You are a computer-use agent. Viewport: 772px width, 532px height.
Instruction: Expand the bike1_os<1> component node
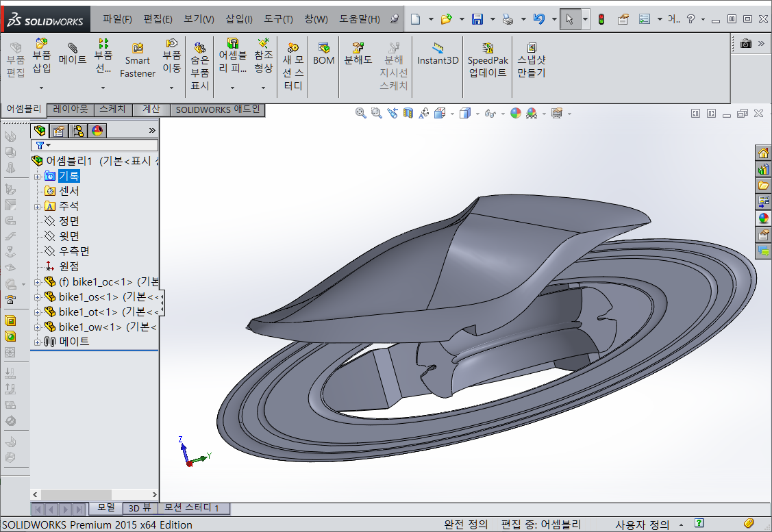coord(37,298)
